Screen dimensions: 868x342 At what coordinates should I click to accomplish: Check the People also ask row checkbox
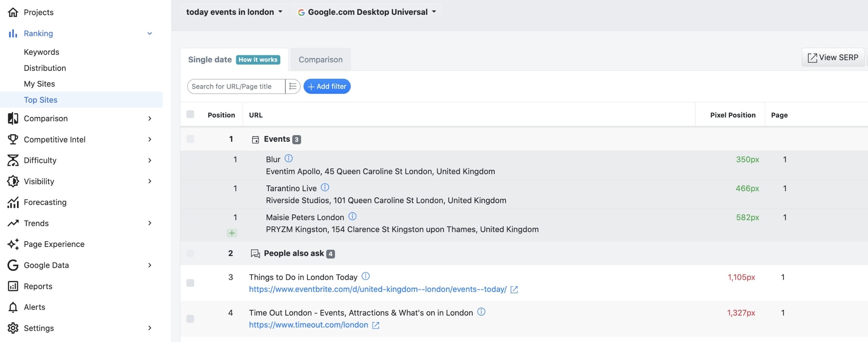[190, 253]
